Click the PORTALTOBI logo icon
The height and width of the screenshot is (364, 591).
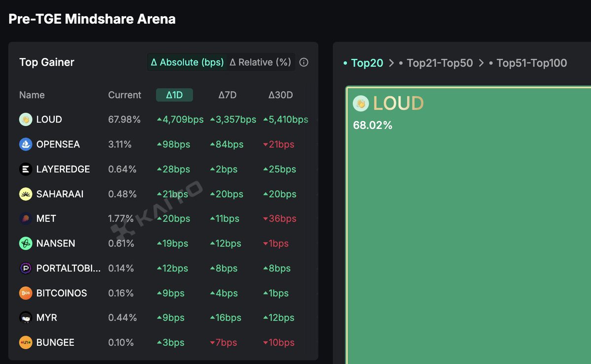point(26,268)
